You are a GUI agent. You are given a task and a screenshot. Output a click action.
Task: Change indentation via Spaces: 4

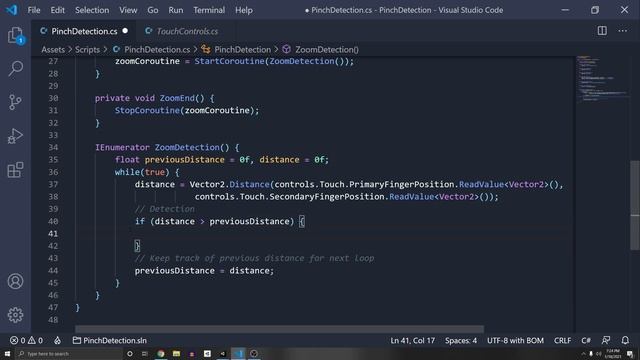tap(461, 340)
